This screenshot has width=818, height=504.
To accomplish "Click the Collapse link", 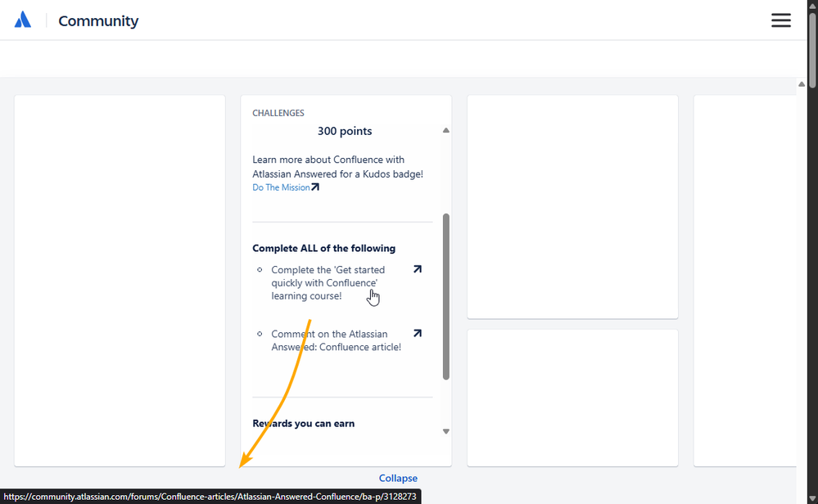I will click(x=398, y=478).
